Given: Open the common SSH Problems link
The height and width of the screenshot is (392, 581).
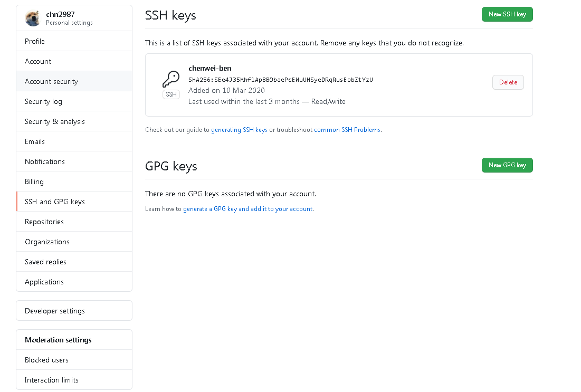Looking at the screenshot, I should [347, 130].
